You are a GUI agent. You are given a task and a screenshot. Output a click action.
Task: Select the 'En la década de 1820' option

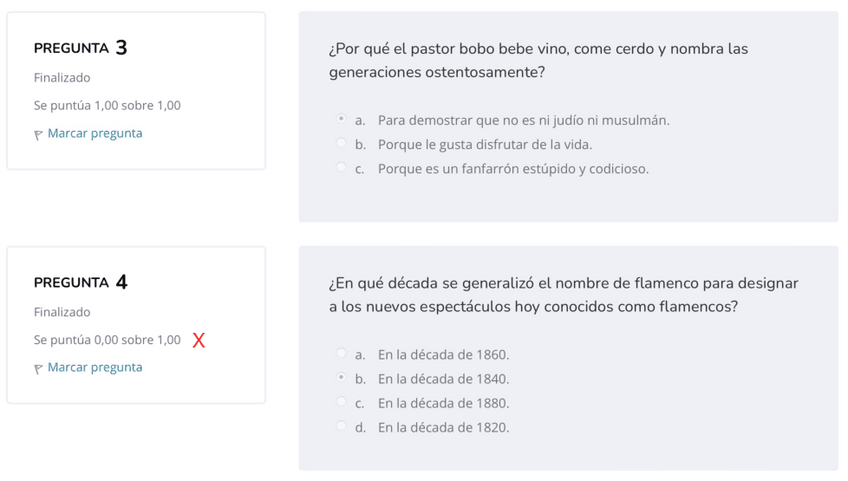[x=341, y=426]
